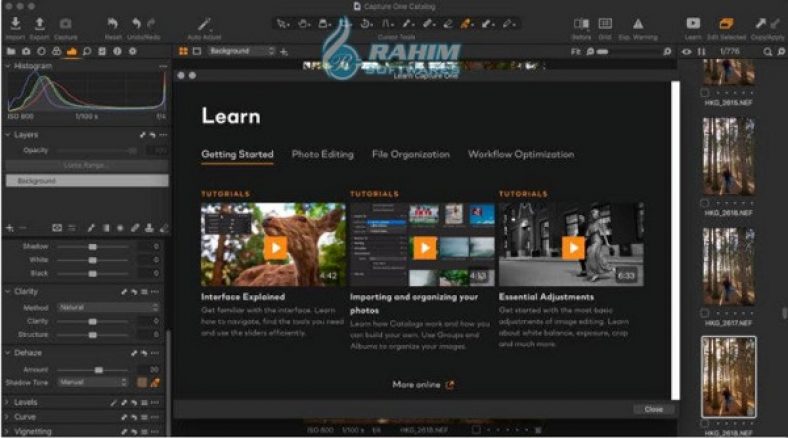Select the HKG_2618.NEF highlighted thumbnail
Viewport: 788px width, 438px height.
coord(728,377)
